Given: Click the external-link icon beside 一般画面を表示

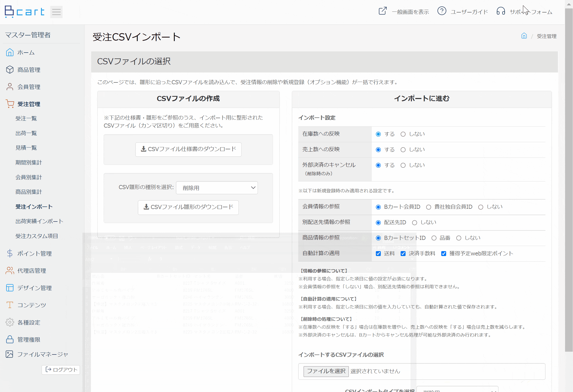Looking at the screenshot, I should click(383, 11).
